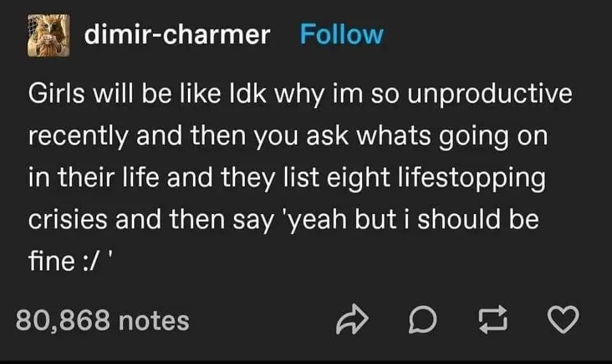
Task: Open dimir-charmer's avatar picture
Action: point(49,36)
